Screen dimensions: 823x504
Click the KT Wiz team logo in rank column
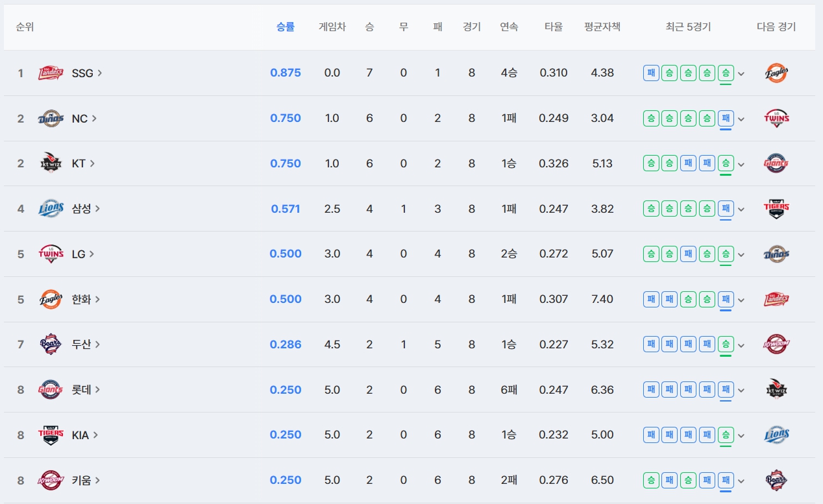(51, 163)
